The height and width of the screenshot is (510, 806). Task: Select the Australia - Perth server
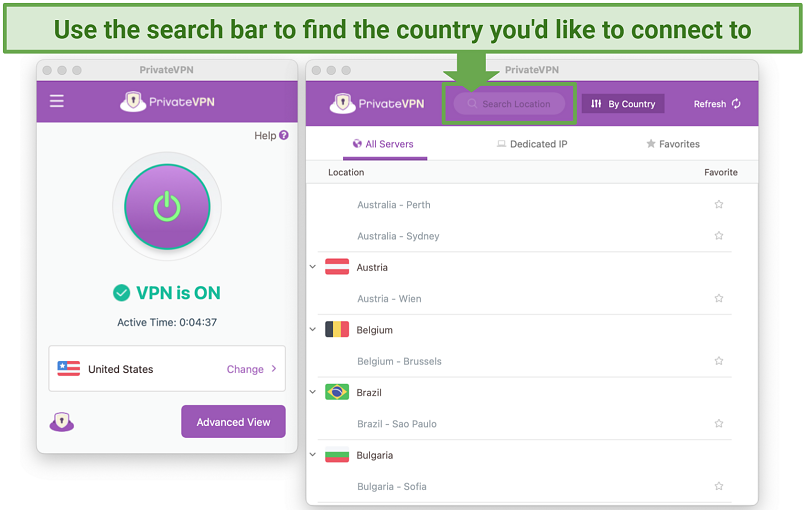(x=394, y=205)
